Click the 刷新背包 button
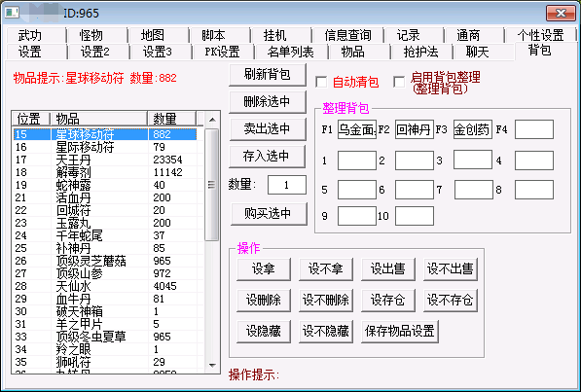Viewport: 581px width, 392px height. coord(268,75)
